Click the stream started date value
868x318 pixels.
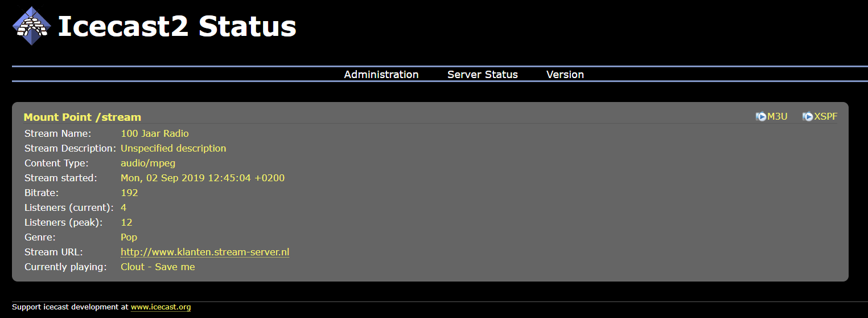203,178
